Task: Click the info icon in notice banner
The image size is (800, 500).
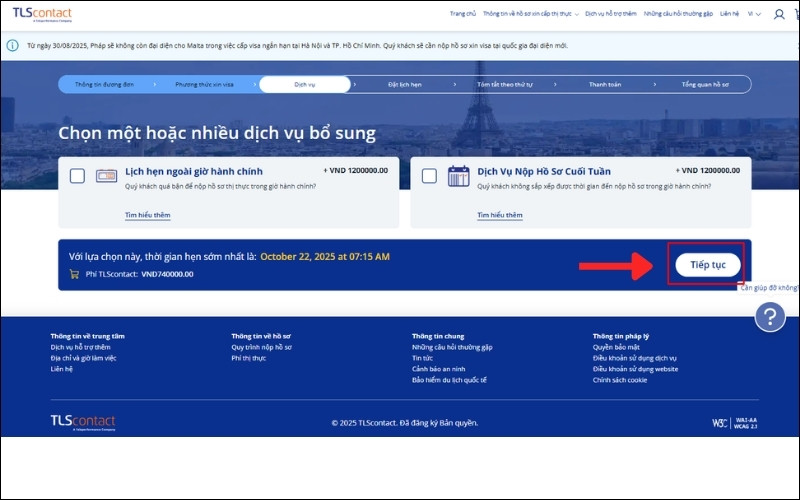Action: 12,46
